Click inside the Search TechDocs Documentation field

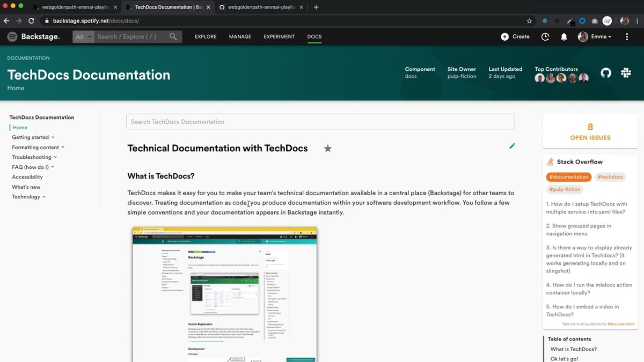pyautogui.click(x=320, y=122)
